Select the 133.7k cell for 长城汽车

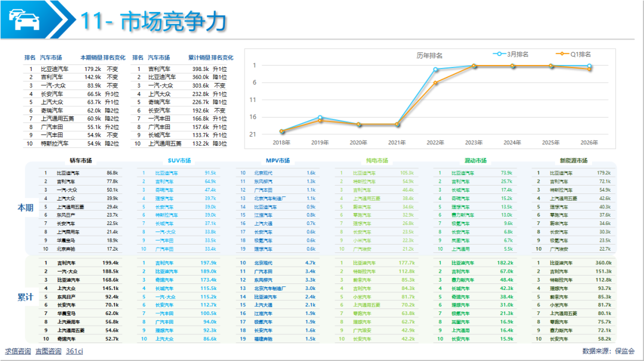click(x=200, y=135)
